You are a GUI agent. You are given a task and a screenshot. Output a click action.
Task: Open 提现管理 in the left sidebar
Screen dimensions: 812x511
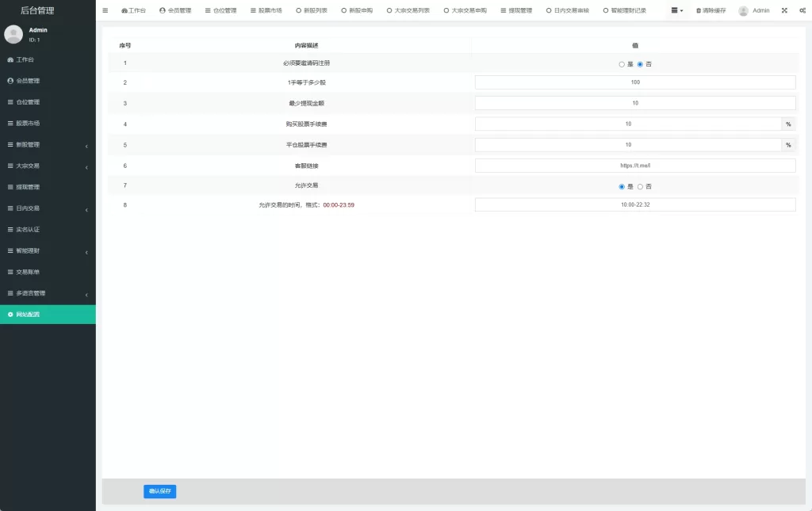click(x=48, y=187)
